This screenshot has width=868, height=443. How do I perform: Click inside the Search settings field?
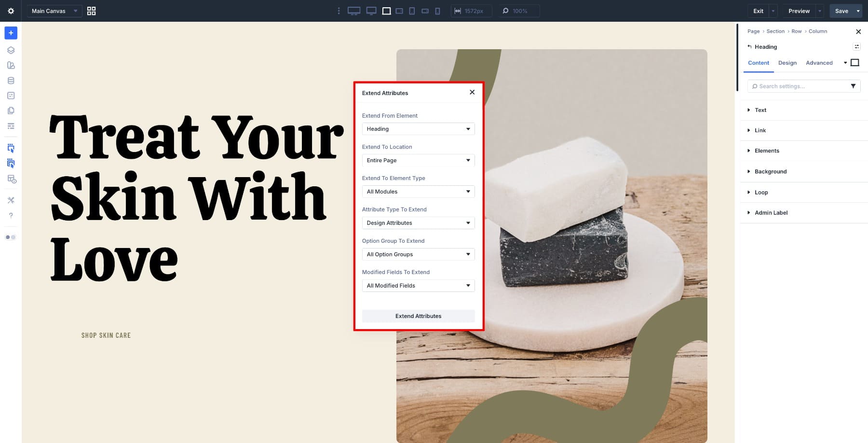(x=796, y=86)
